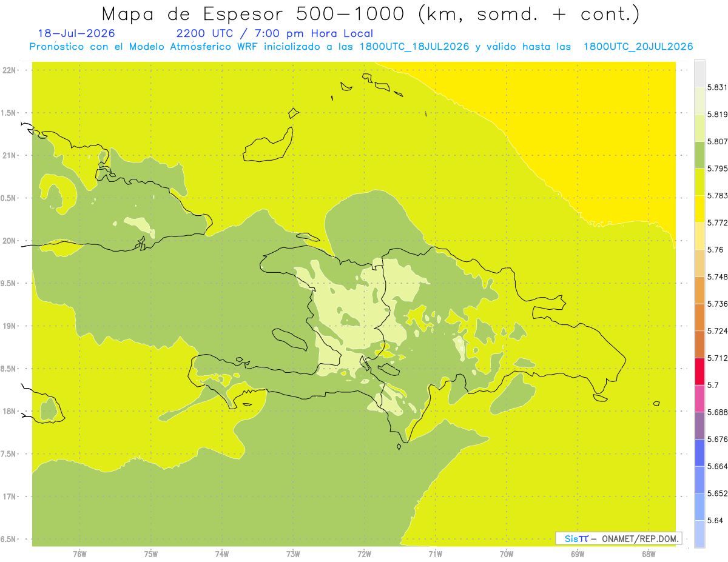
Task: Select the "75W" longitude axis label
Action: 151,554
